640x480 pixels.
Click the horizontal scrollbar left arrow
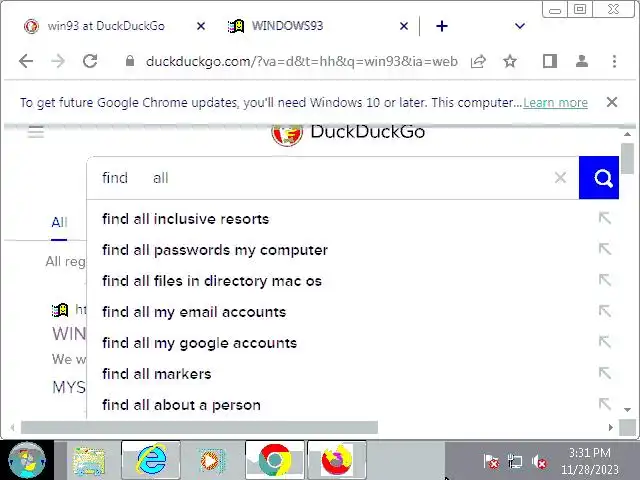coord(13,427)
